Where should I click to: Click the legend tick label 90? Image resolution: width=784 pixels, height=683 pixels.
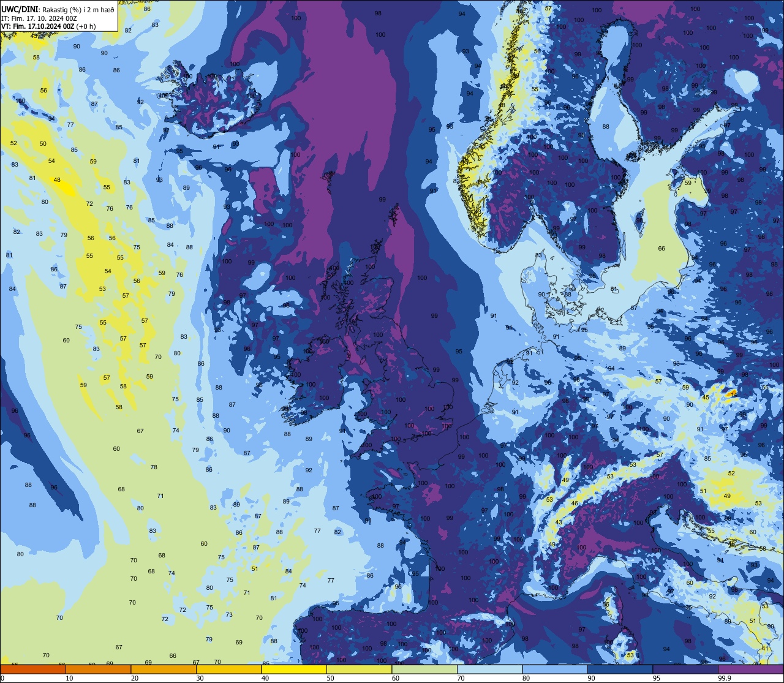(591, 678)
